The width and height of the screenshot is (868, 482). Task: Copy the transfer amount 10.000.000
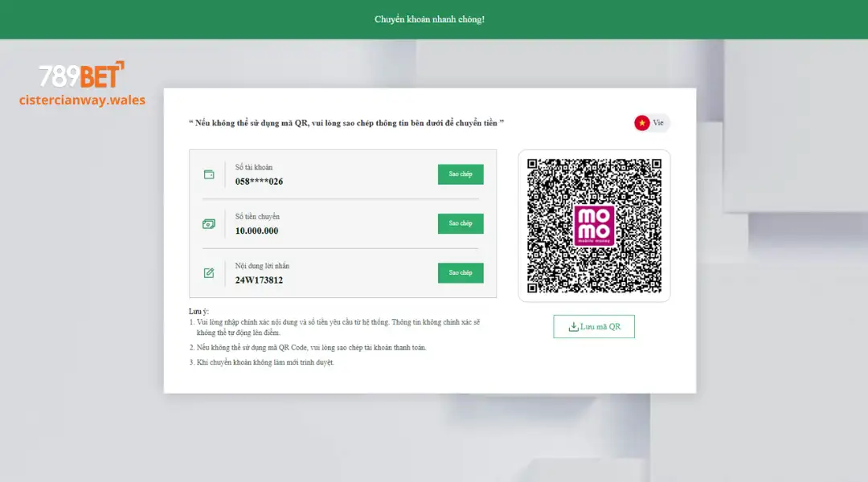460,223
